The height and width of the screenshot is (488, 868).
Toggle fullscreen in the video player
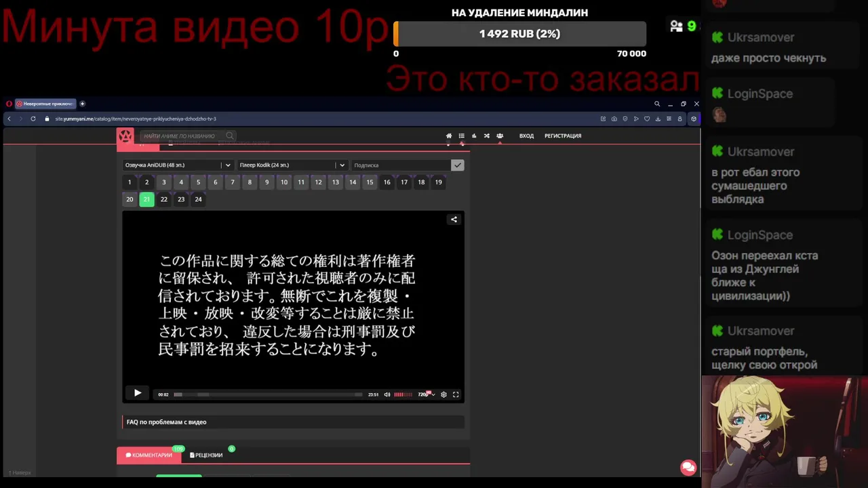tap(456, 394)
